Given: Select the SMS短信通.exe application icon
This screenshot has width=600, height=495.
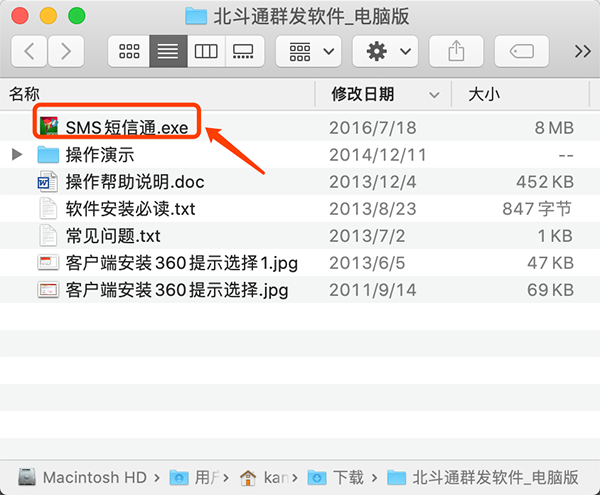Looking at the screenshot, I should (x=49, y=127).
